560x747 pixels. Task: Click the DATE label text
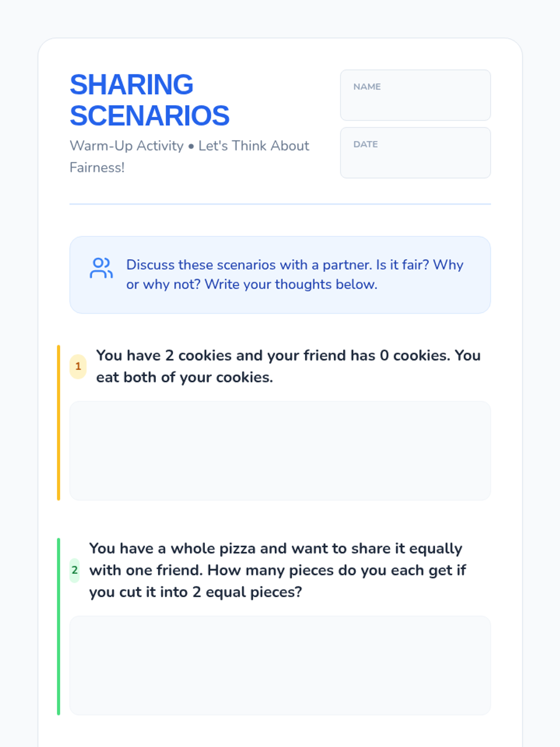tap(365, 145)
